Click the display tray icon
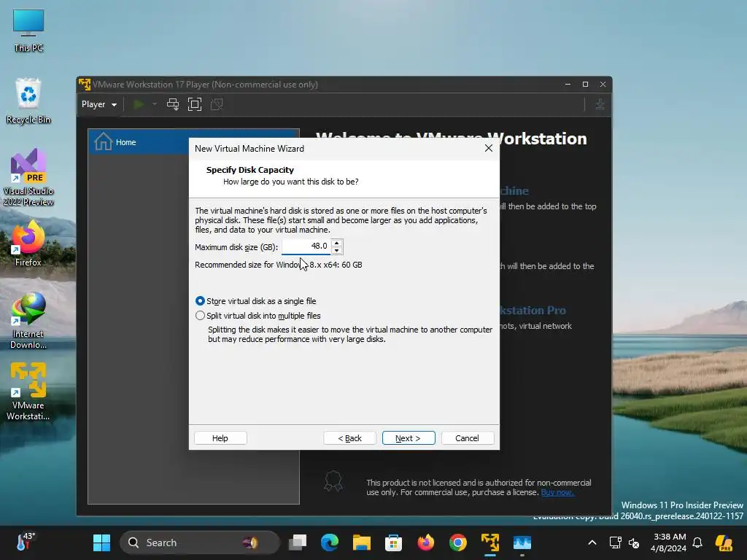The image size is (747, 560). click(x=615, y=542)
